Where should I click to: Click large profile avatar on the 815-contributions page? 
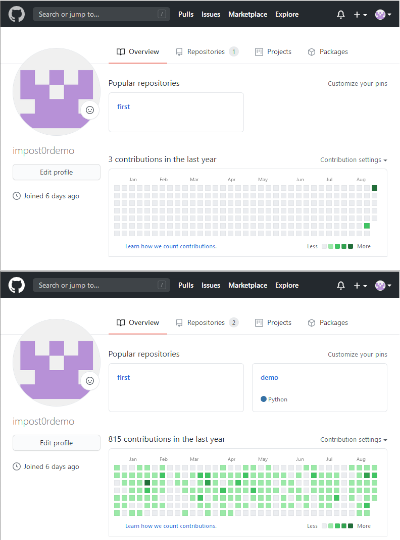(x=57, y=362)
